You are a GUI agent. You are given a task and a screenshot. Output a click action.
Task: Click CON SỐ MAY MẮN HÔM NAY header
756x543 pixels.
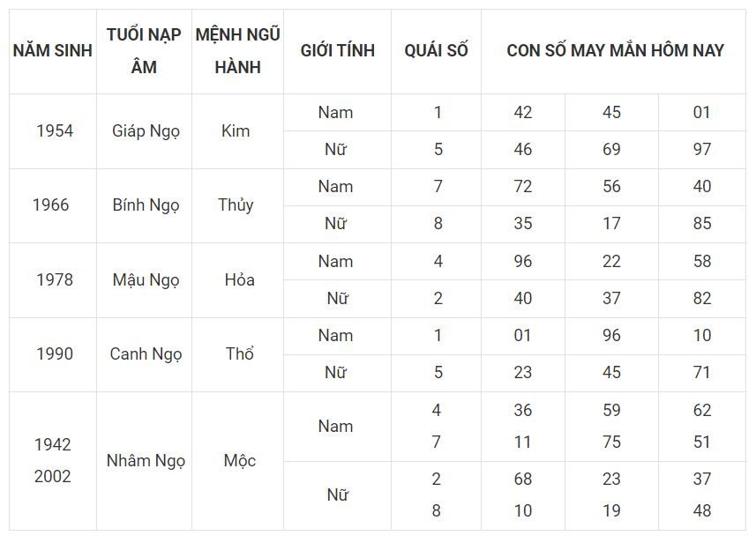pos(614,50)
